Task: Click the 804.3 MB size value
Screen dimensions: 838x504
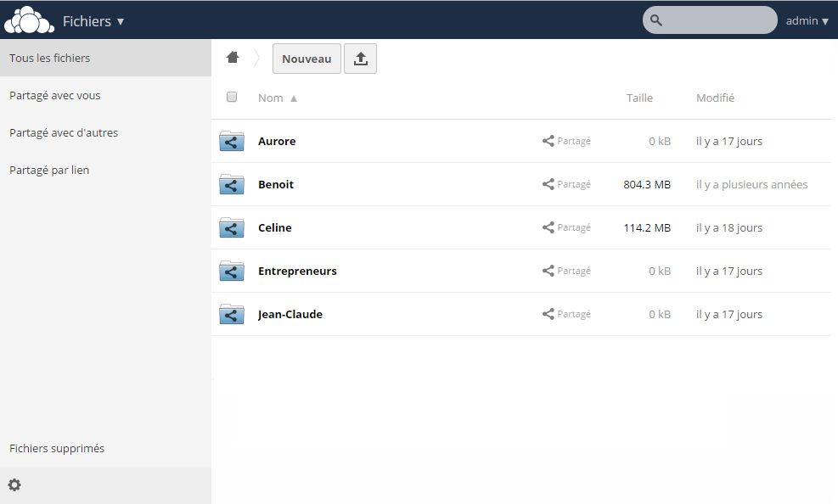Action: pos(647,184)
